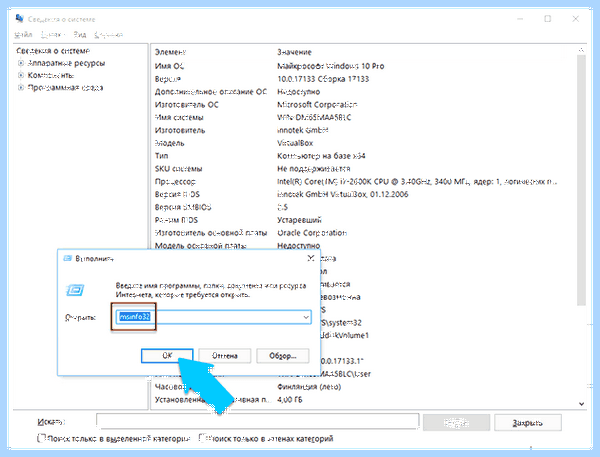Select the Intel(R) Core i7-2600K CPU value
The height and width of the screenshot is (457, 600).
pos(417,181)
